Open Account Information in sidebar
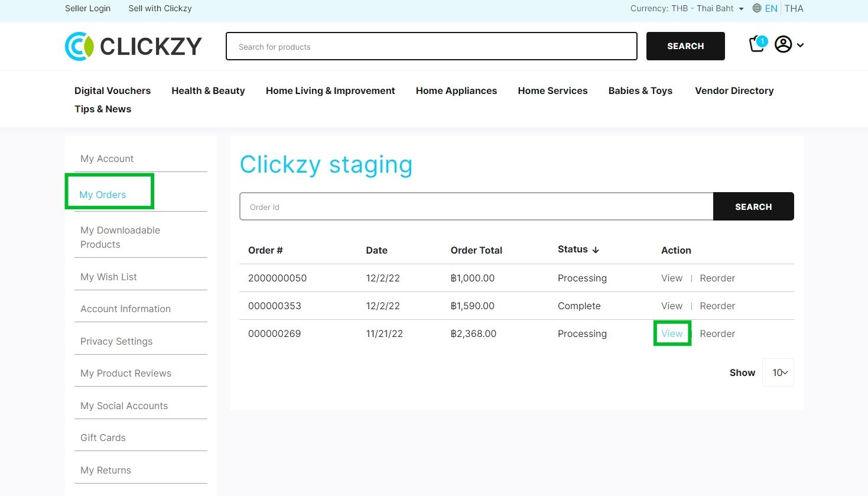Image resolution: width=868 pixels, height=496 pixels. coord(125,309)
